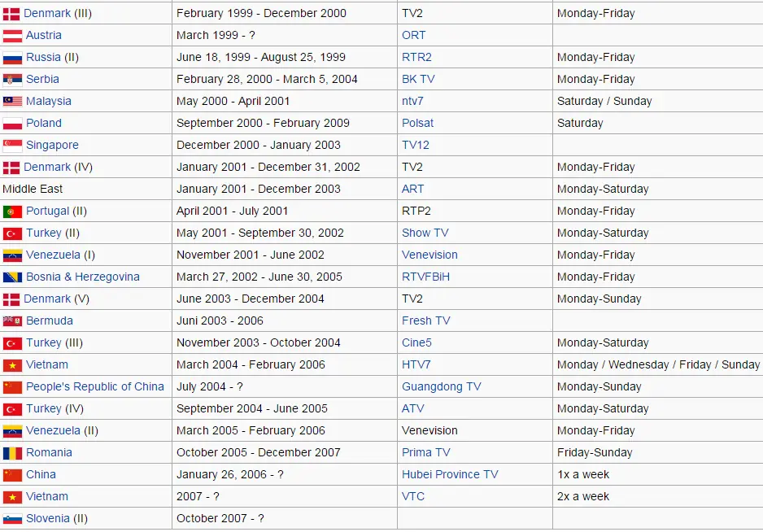Open the TV12 channel link

click(415, 145)
